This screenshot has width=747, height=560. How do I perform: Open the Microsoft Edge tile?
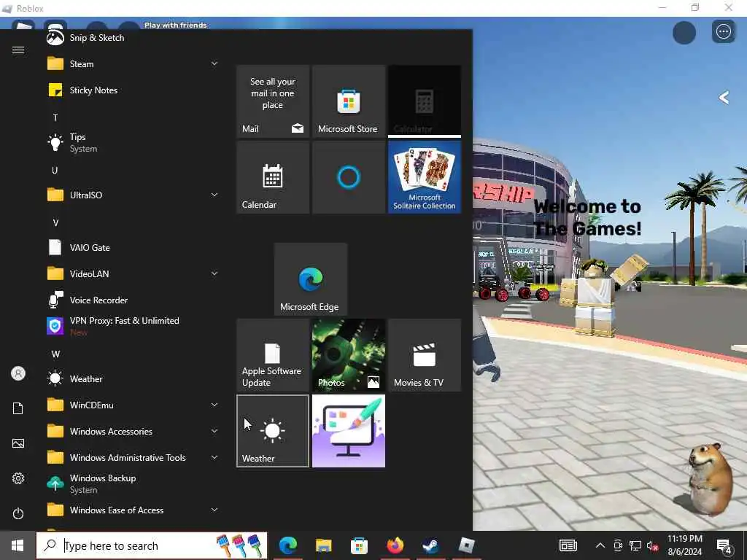311,279
